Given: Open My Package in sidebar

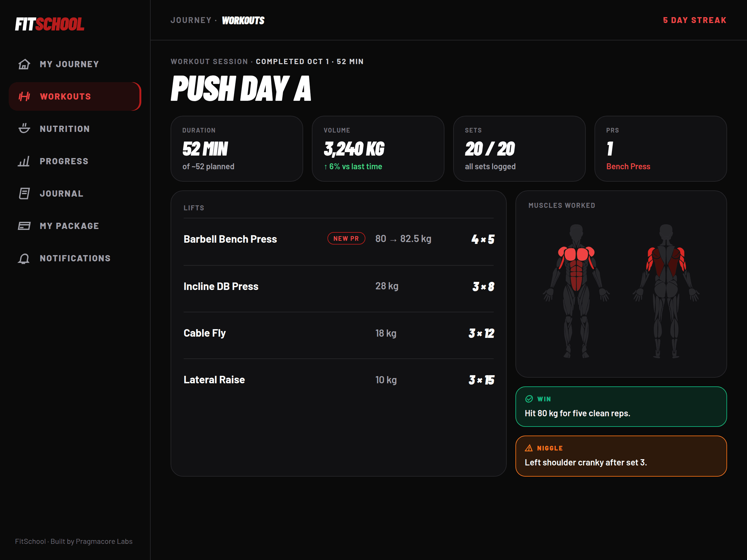Looking at the screenshot, I should [x=75, y=226].
